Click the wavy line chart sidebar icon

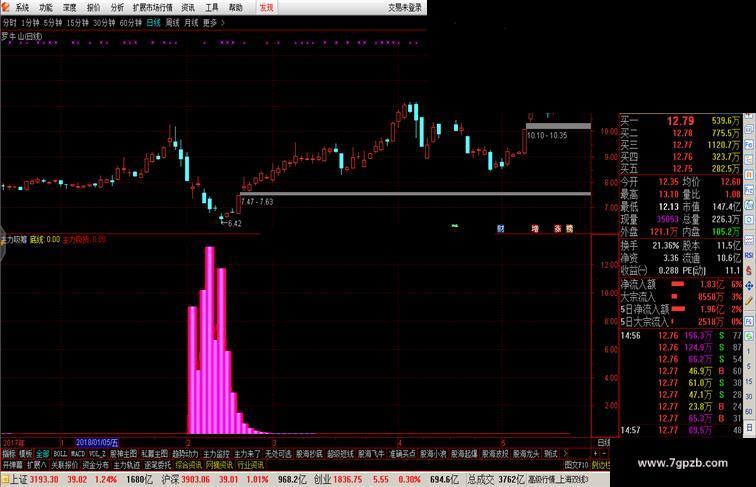pyautogui.click(x=749, y=240)
